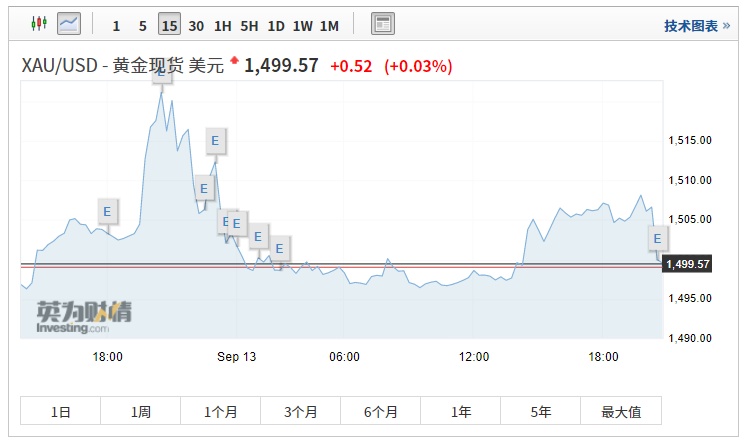Image resolution: width=748 pixels, height=445 pixels.
Task: Click the 最大值 max range button
Action: point(620,411)
